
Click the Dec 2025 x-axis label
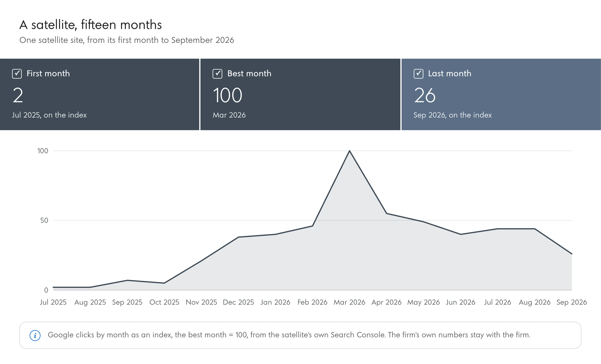(239, 302)
